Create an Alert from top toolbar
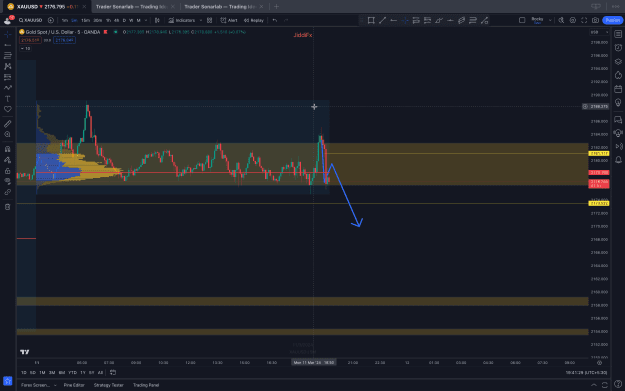The width and height of the screenshot is (625, 391). click(229, 20)
